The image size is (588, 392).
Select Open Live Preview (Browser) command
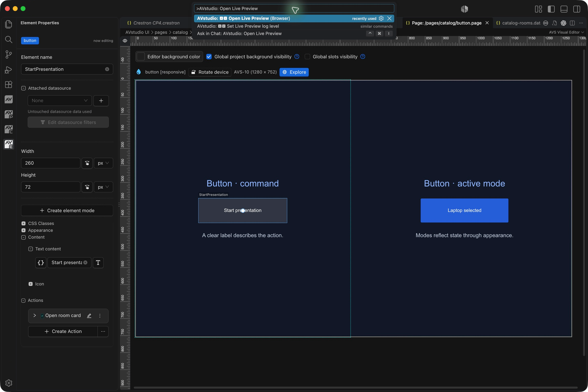click(294, 18)
